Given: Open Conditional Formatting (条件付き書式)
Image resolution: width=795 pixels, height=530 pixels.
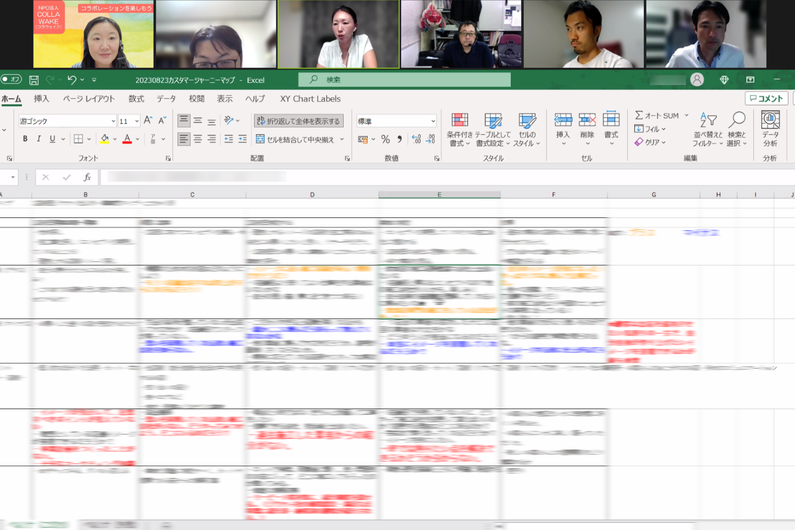Looking at the screenshot, I should (x=459, y=129).
